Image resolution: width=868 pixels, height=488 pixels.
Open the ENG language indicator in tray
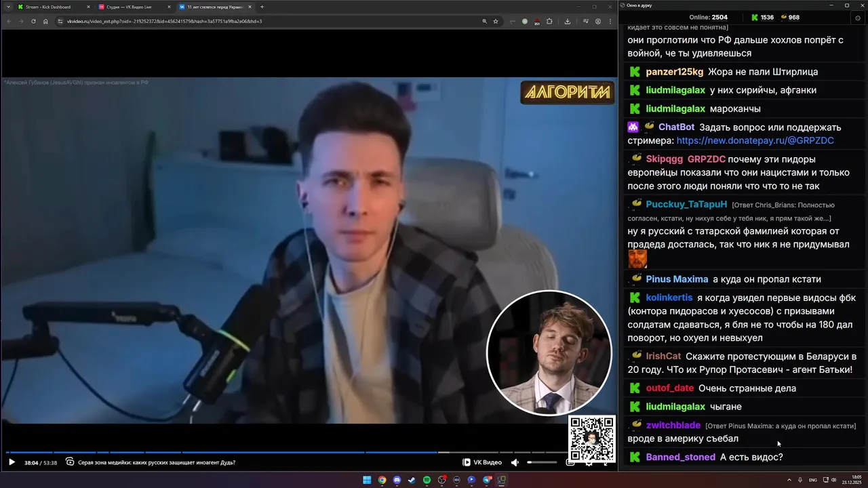tap(813, 480)
